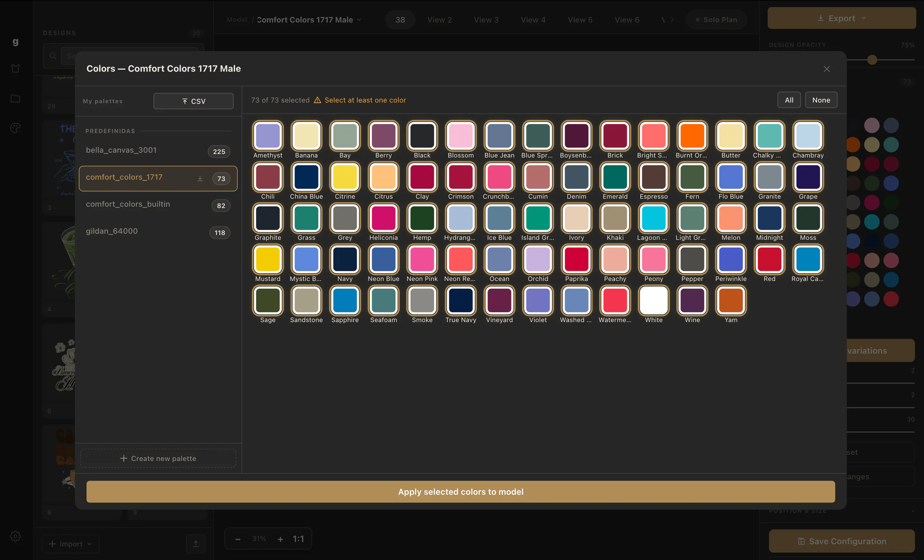Screen dimensions: 924x560
Task: Select the comfort_colors_builtin palette
Action: tap(158, 205)
